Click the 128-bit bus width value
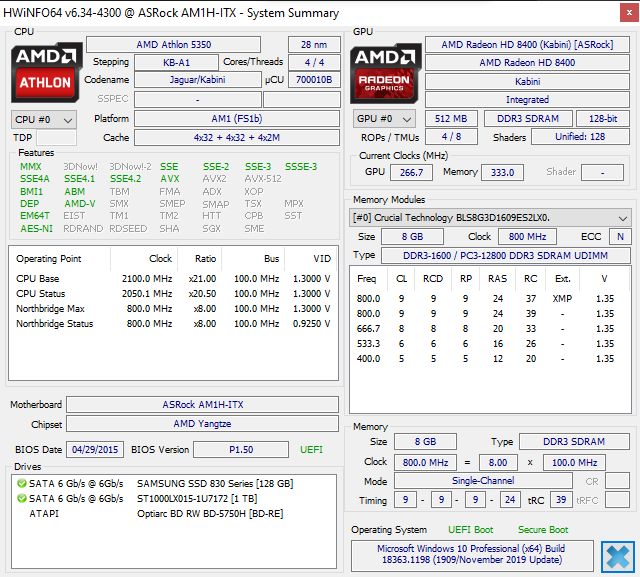Viewport: 640px width, 577px height. click(603, 119)
